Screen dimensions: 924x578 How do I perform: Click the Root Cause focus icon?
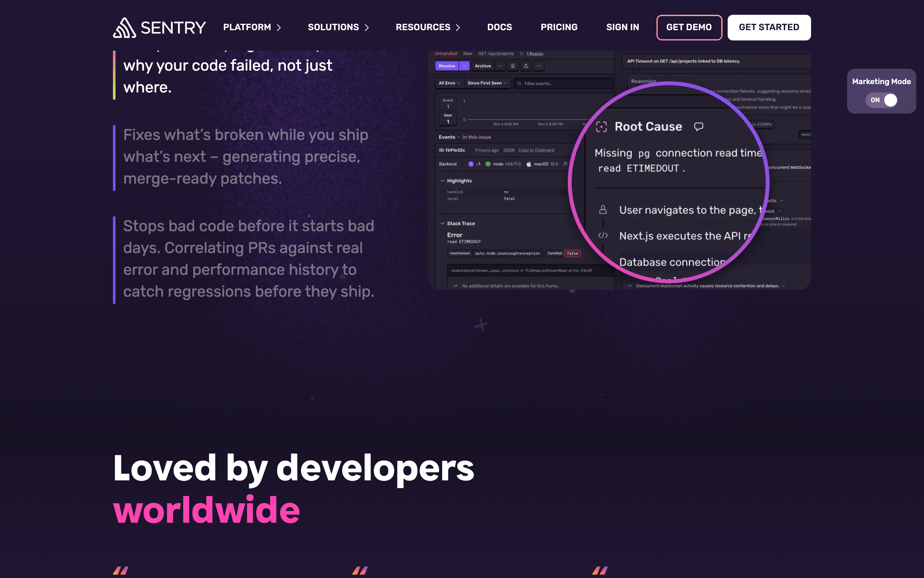coord(601,127)
